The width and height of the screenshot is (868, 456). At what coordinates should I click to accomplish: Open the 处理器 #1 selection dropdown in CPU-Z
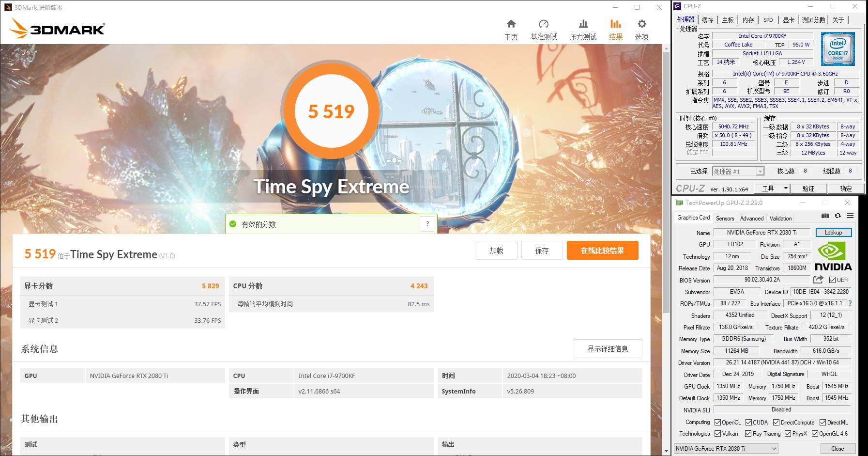tap(738, 171)
